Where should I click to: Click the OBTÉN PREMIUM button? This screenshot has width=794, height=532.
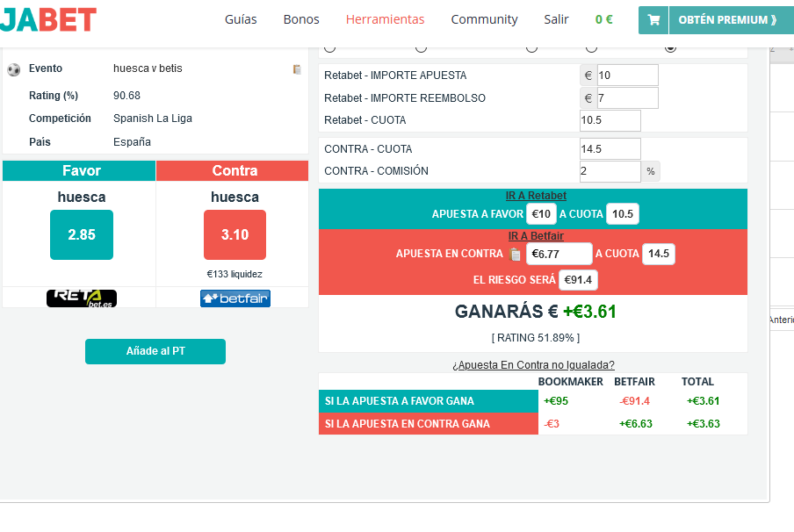tap(732, 19)
